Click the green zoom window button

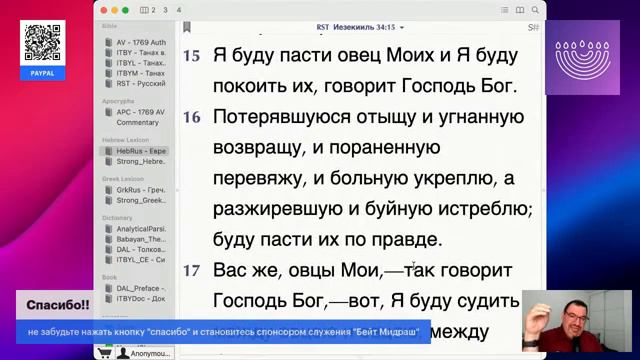125,10
